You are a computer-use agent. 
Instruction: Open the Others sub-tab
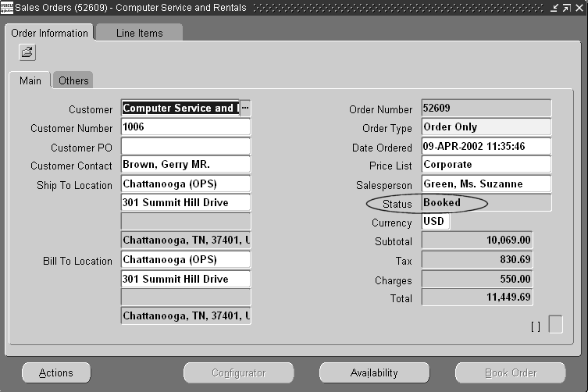[73, 80]
